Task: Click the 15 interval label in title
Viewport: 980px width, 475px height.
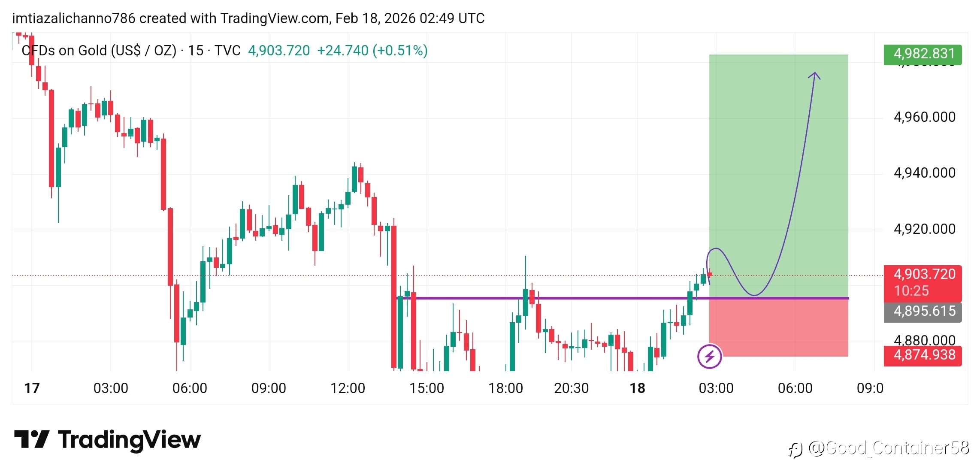Action: (x=196, y=51)
